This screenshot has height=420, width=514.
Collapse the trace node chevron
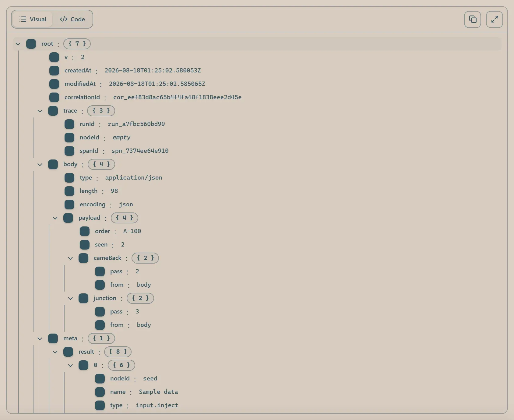pyautogui.click(x=40, y=111)
